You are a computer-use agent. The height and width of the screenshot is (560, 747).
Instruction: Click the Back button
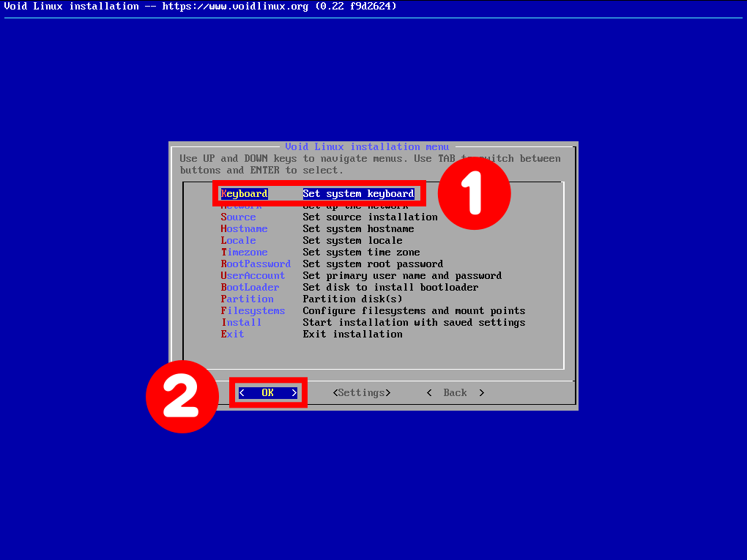pyautogui.click(x=455, y=393)
